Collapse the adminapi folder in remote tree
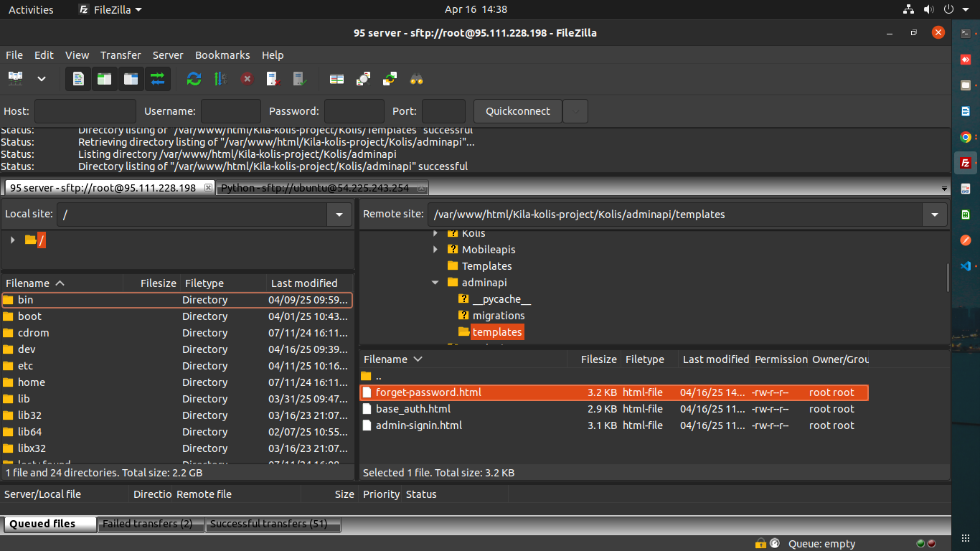The height and width of the screenshot is (551, 980). 435,283
